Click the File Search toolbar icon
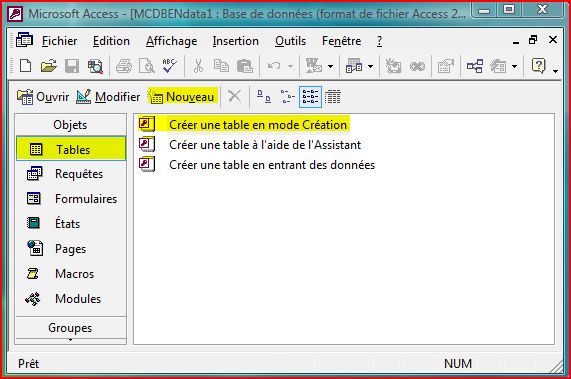 pyautogui.click(x=95, y=66)
